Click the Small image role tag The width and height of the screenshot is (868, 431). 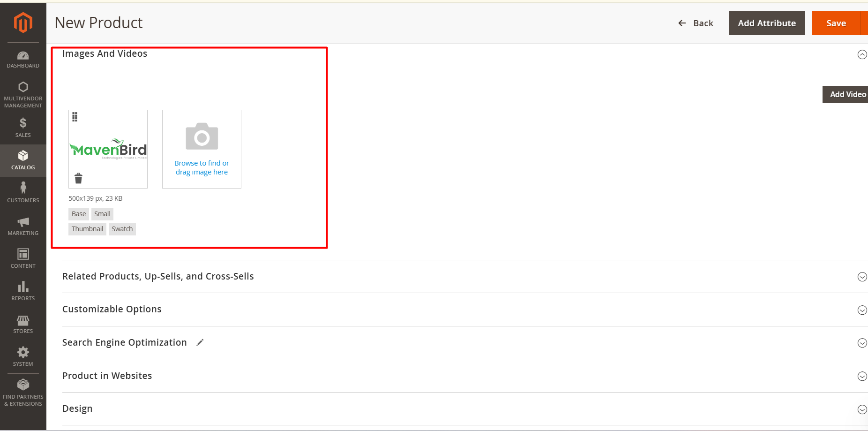(x=102, y=214)
